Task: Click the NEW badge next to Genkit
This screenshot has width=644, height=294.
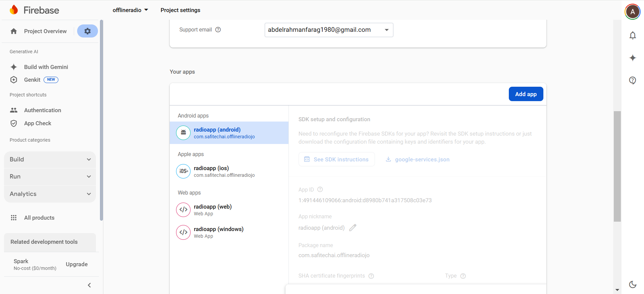Action: (51, 80)
